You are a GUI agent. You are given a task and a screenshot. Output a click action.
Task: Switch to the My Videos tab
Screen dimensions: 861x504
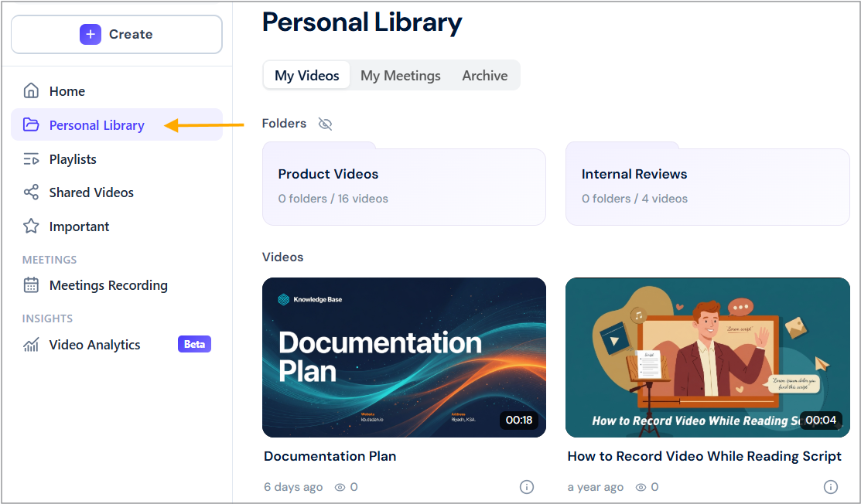pos(306,75)
